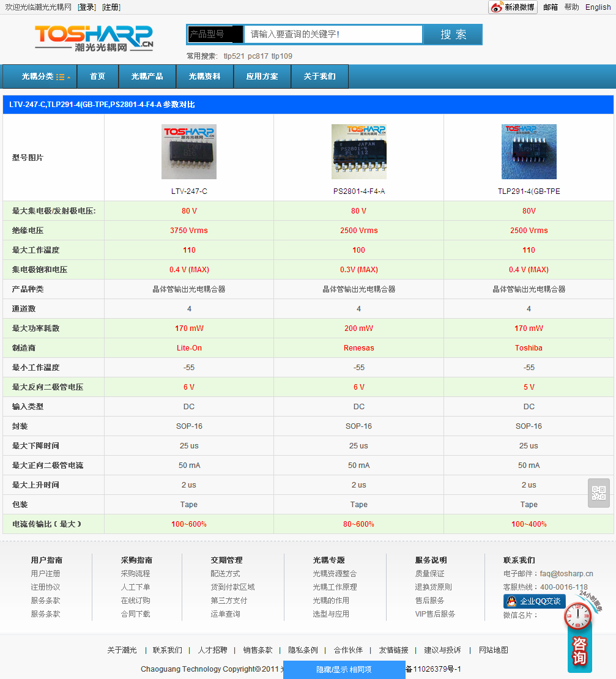Open the 网站地图 sitemap link
The image size is (616, 679).
point(494,650)
